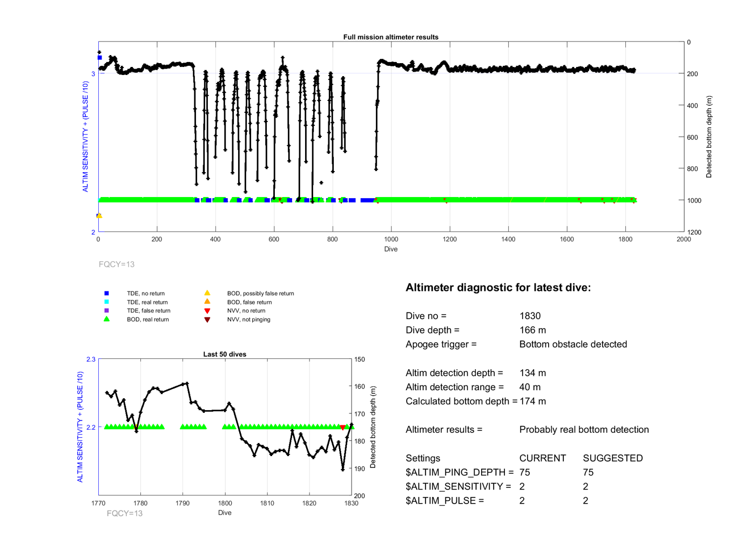Screen dimensions: 756x557
Task: Click the 'FQCY=13' label under the top plot
Action: [117, 264]
